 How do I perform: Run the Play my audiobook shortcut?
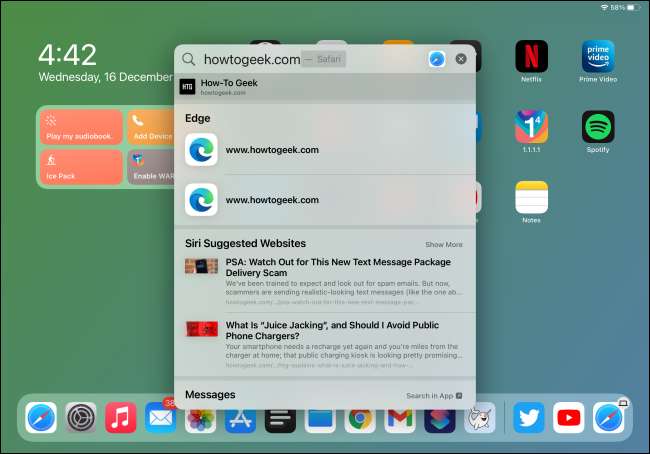click(81, 127)
